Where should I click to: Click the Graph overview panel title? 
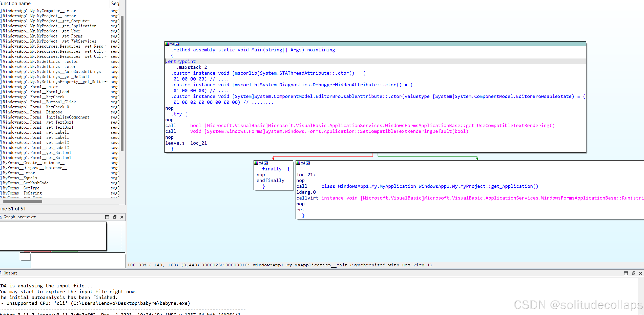click(x=19, y=217)
